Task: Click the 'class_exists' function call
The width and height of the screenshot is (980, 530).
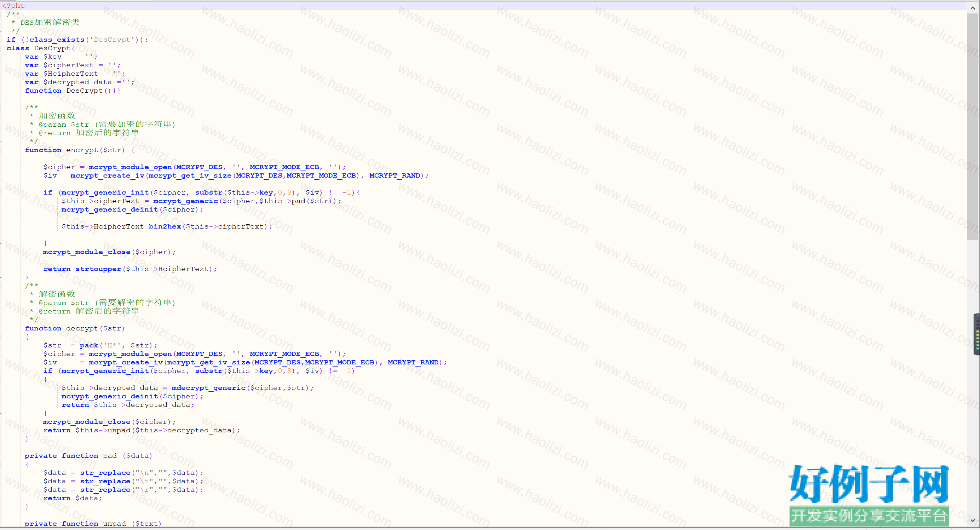Action: pos(57,40)
